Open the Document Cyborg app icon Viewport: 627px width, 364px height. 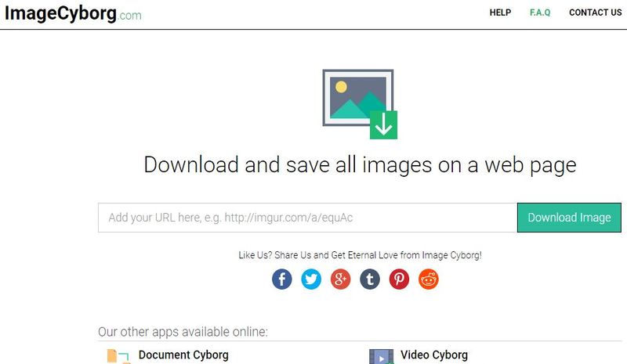[119, 356]
